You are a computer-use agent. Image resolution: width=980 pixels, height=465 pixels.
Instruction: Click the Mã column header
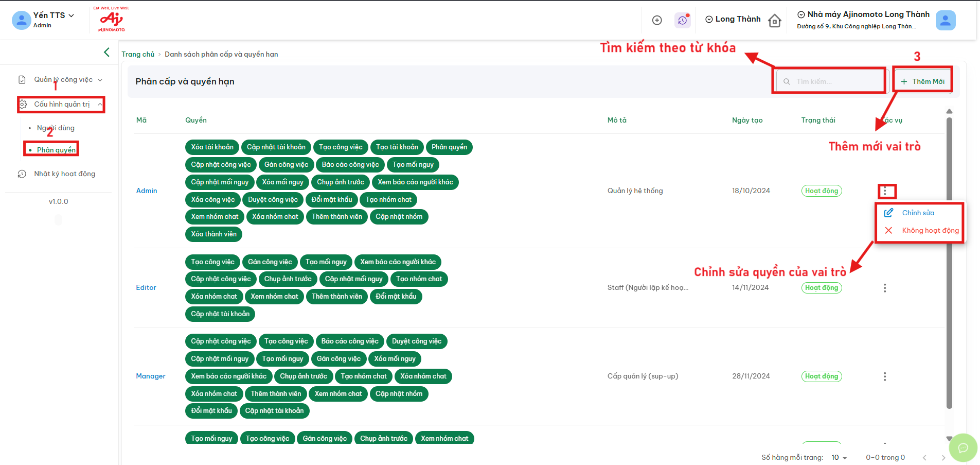coord(141,120)
